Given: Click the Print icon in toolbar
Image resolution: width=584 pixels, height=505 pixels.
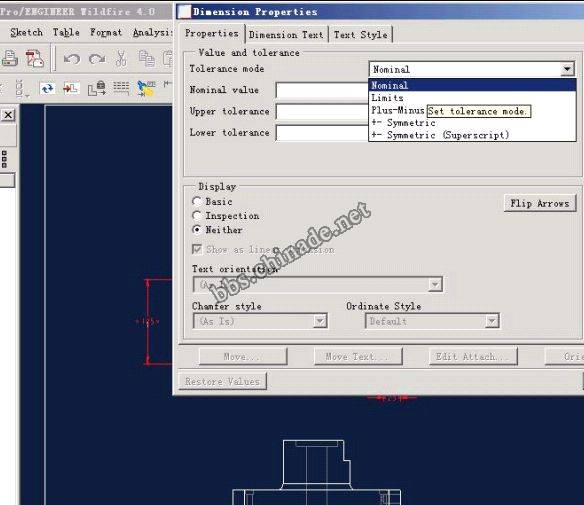Looking at the screenshot, I should pos(9,58).
